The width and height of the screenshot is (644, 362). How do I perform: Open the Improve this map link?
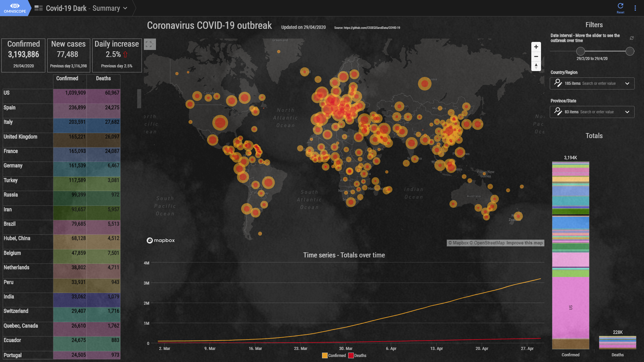coord(524,243)
